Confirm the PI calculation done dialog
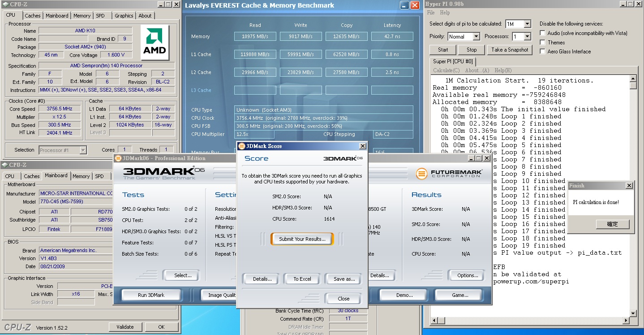 [x=612, y=224]
